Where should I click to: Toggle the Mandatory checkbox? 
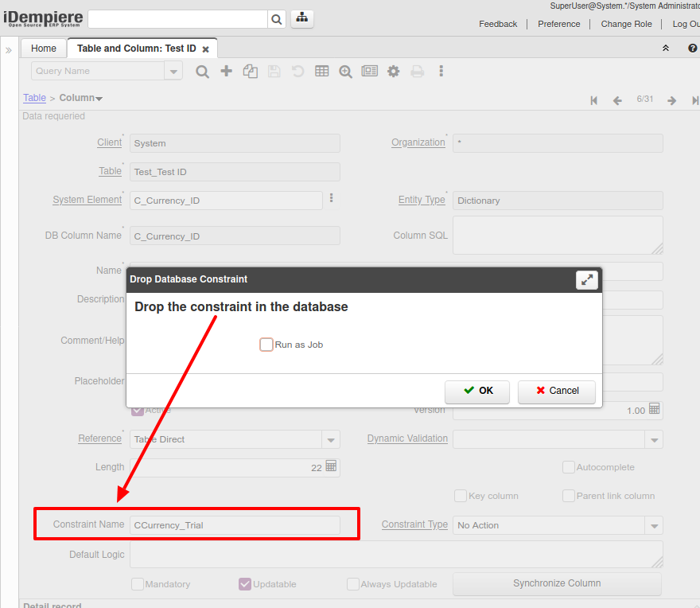138,584
